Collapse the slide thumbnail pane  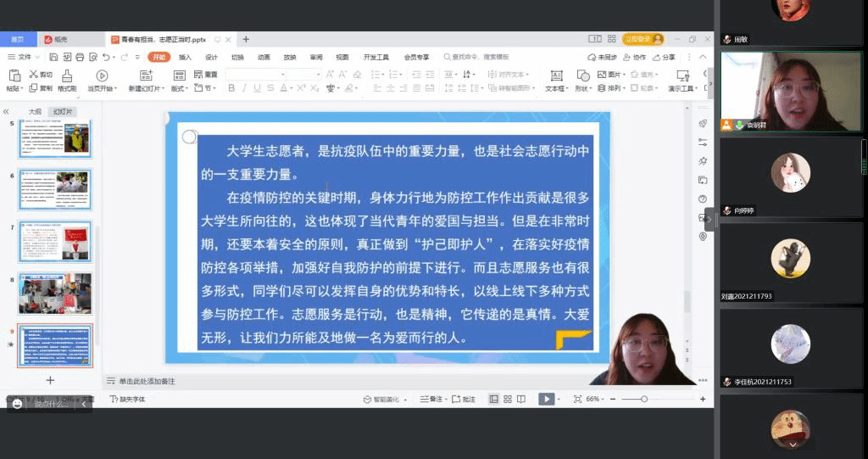pos(6,111)
